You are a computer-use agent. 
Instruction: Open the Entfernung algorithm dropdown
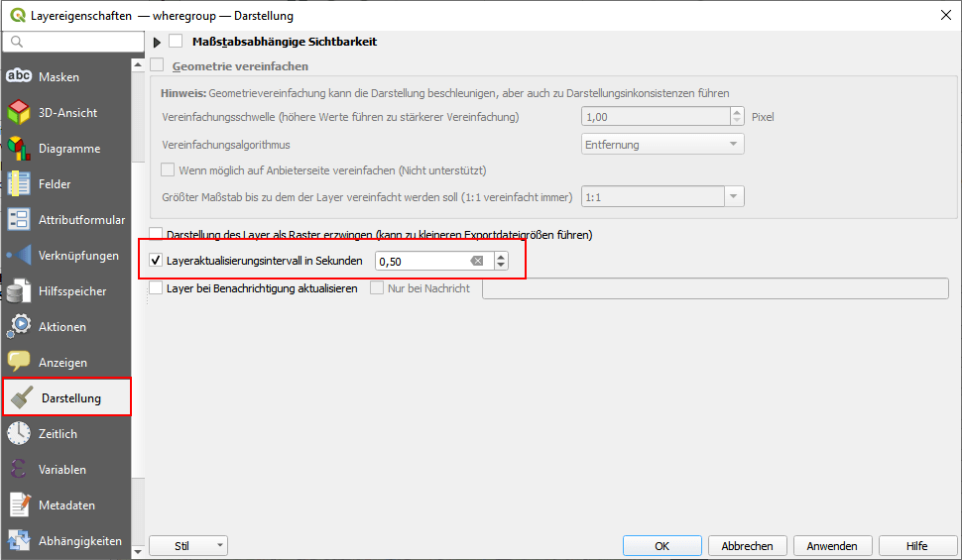pos(662,145)
